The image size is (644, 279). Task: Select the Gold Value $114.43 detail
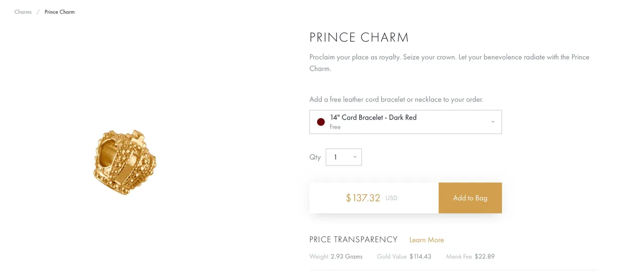(x=404, y=256)
